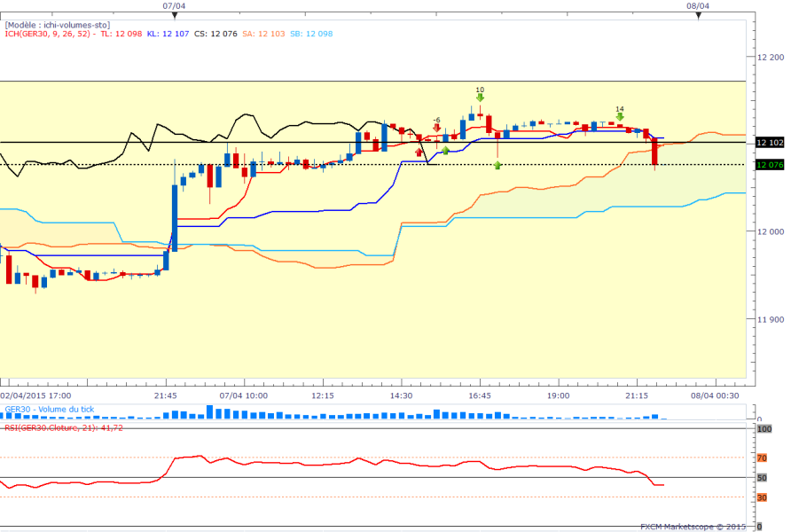Click the green down arrow labeled 10
Viewport: 791px width, 532px height.
pos(480,98)
